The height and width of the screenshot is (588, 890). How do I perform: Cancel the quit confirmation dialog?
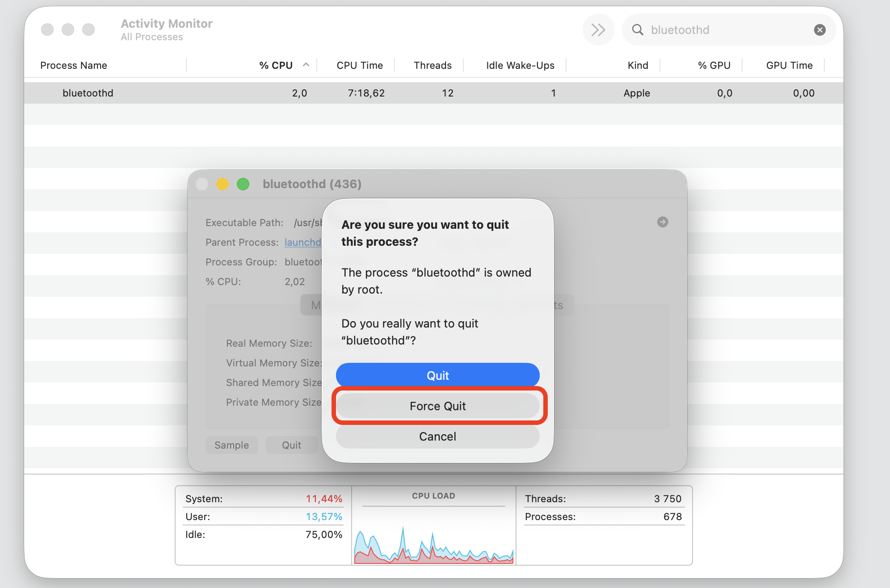point(438,436)
